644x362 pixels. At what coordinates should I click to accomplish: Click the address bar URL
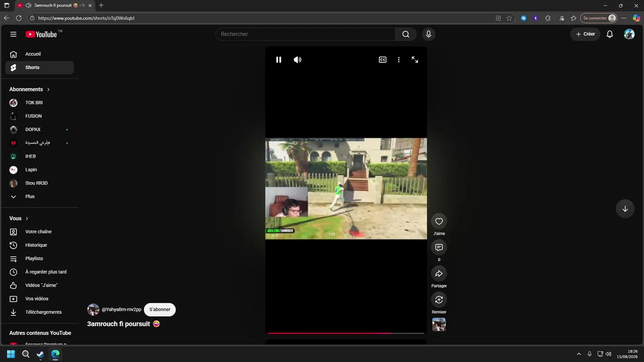(x=86, y=18)
